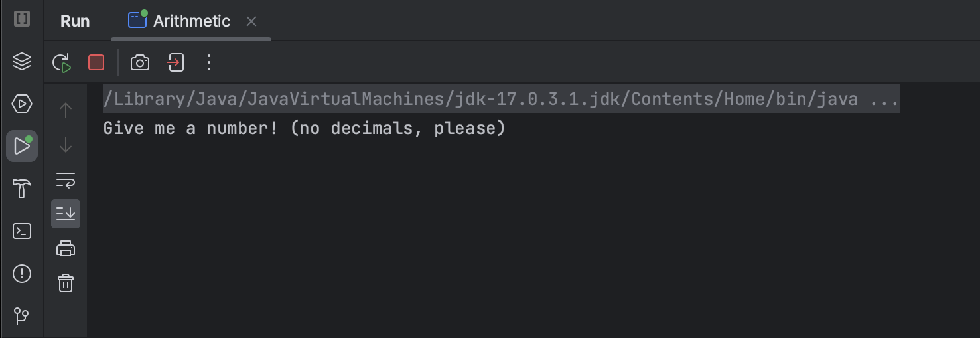Expand the folded java command line
Viewport: 980px width, 338px height.
coord(884,100)
